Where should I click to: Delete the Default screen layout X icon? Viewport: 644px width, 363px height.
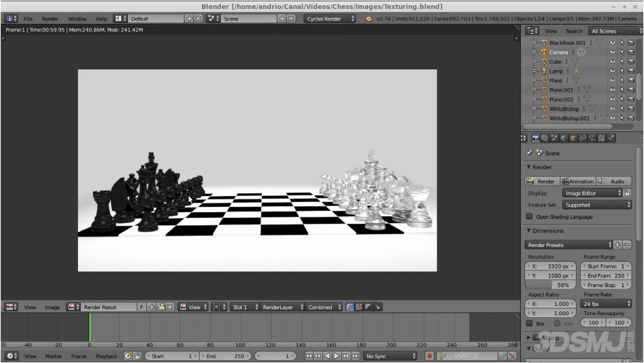198,19
